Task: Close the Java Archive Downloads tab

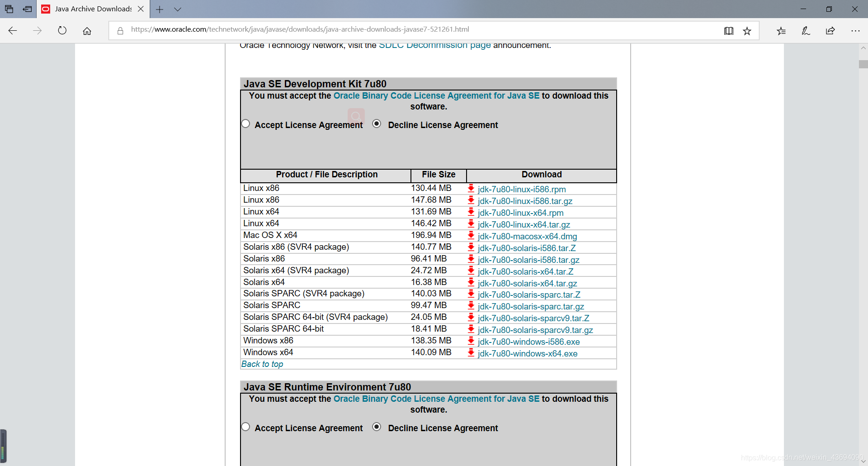Action: tap(141, 9)
